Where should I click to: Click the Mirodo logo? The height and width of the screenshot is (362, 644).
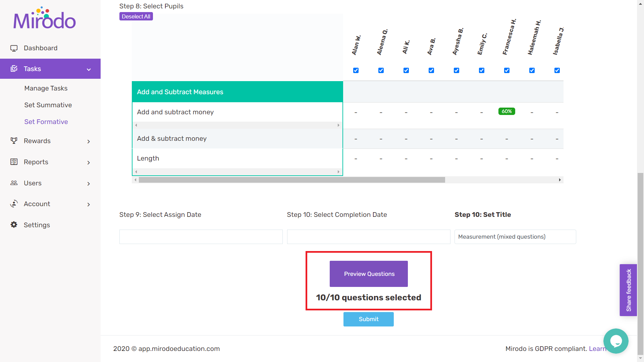tap(45, 18)
